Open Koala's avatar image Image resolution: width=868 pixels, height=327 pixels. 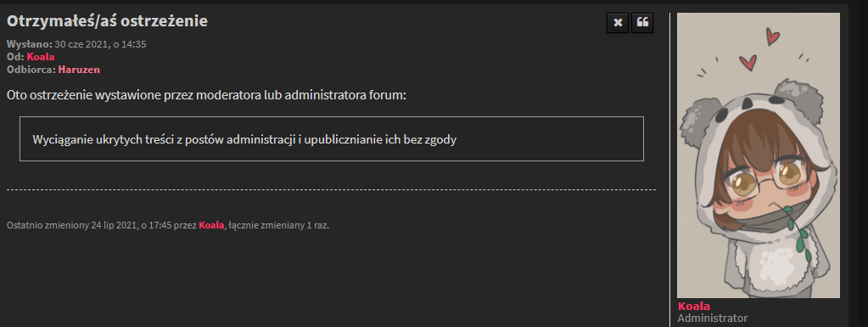coord(759,155)
